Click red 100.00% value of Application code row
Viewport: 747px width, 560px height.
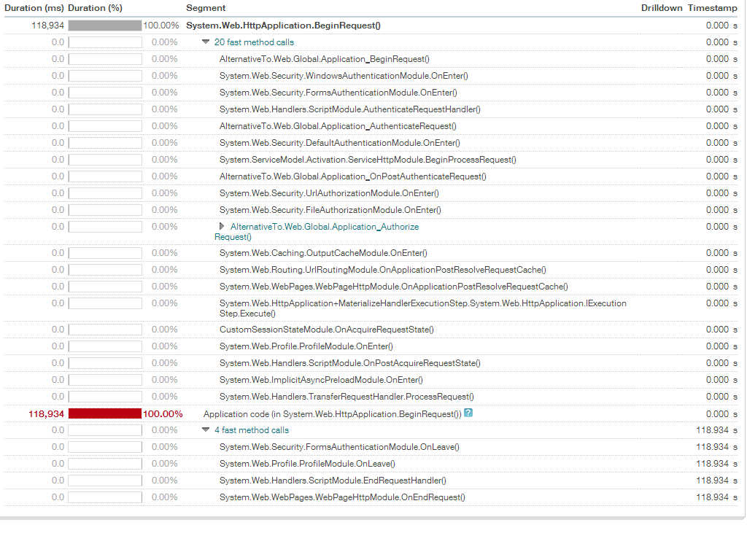[163, 414]
